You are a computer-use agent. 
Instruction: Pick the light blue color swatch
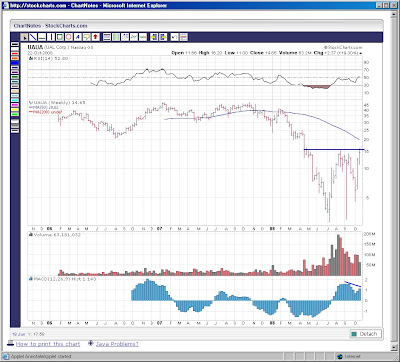coord(15,96)
